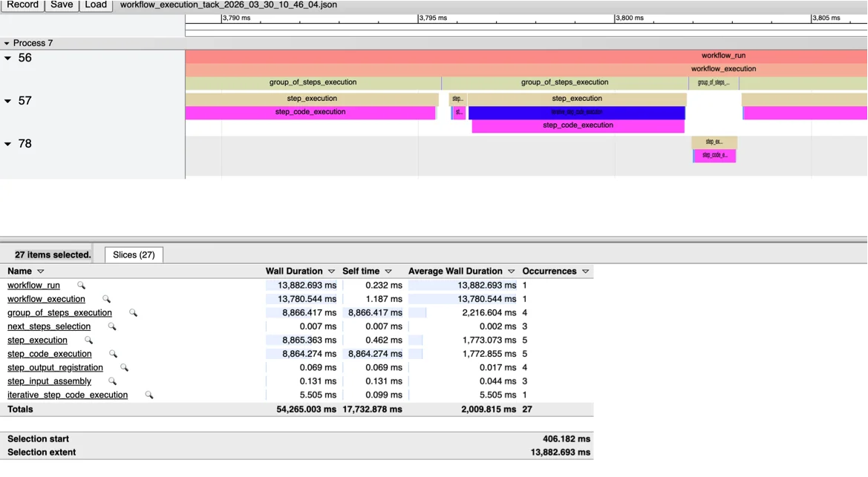This screenshot has height=477, width=868.
Task: Save the current trace
Action: (61, 4)
